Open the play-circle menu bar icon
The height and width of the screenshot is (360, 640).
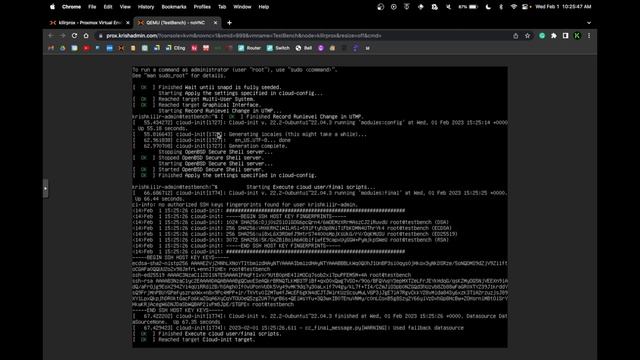coord(393,7)
